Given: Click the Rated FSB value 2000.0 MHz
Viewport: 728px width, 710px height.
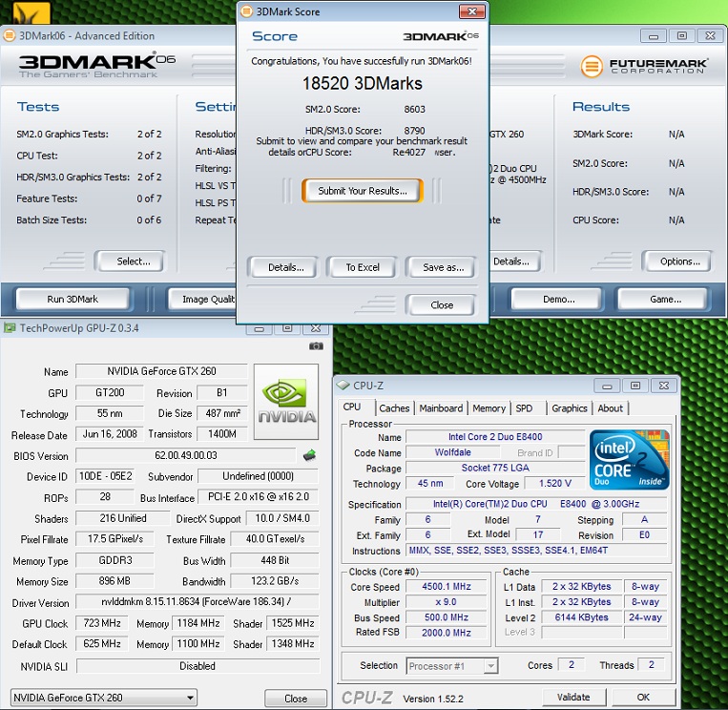Looking at the screenshot, I should (447, 633).
